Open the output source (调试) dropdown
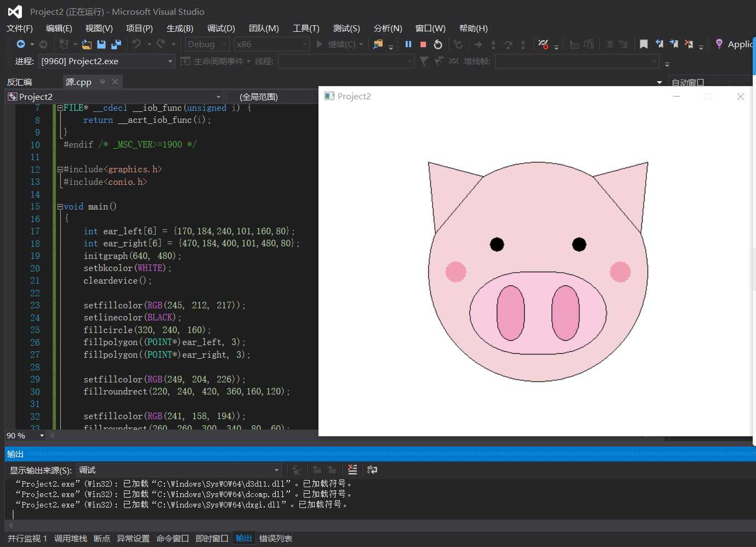Image resolution: width=756 pixels, height=547 pixels. [x=179, y=470]
